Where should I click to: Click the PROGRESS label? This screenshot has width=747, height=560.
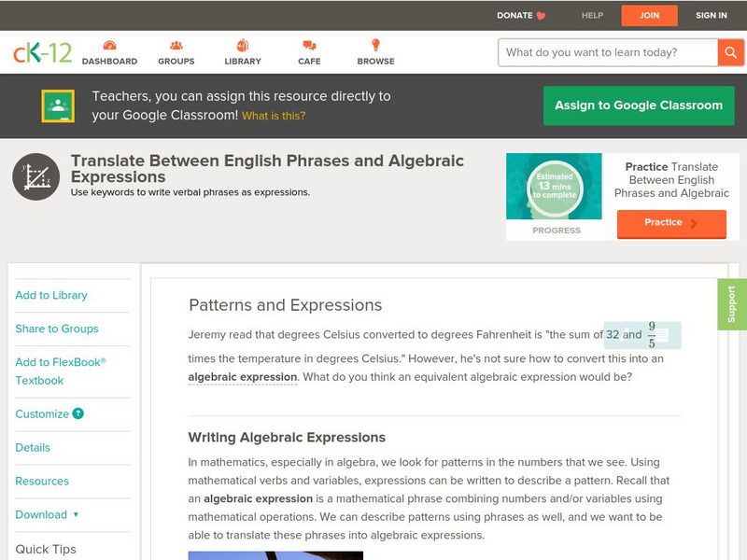(557, 231)
